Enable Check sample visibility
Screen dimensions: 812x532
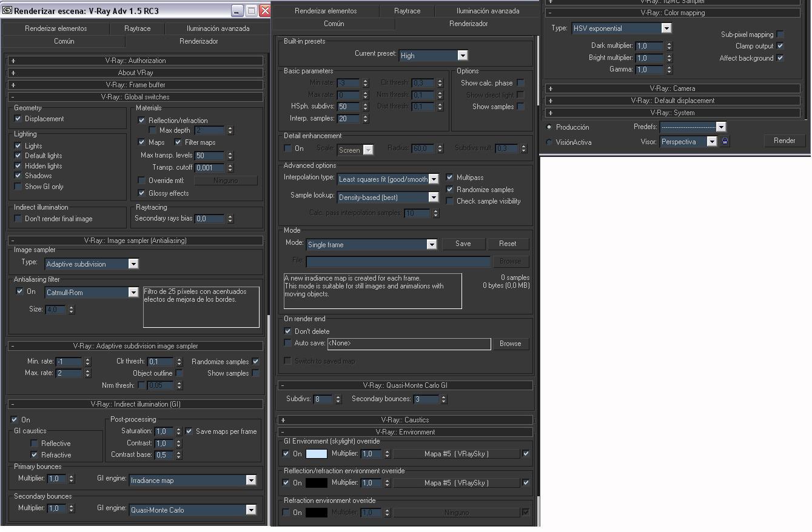[450, 201]
